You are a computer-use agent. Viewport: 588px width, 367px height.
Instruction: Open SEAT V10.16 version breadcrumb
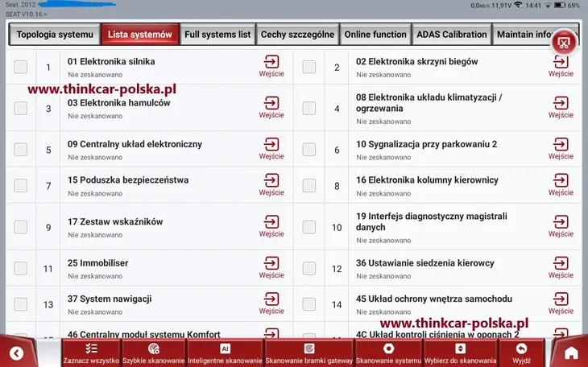[x=27, y=14]
